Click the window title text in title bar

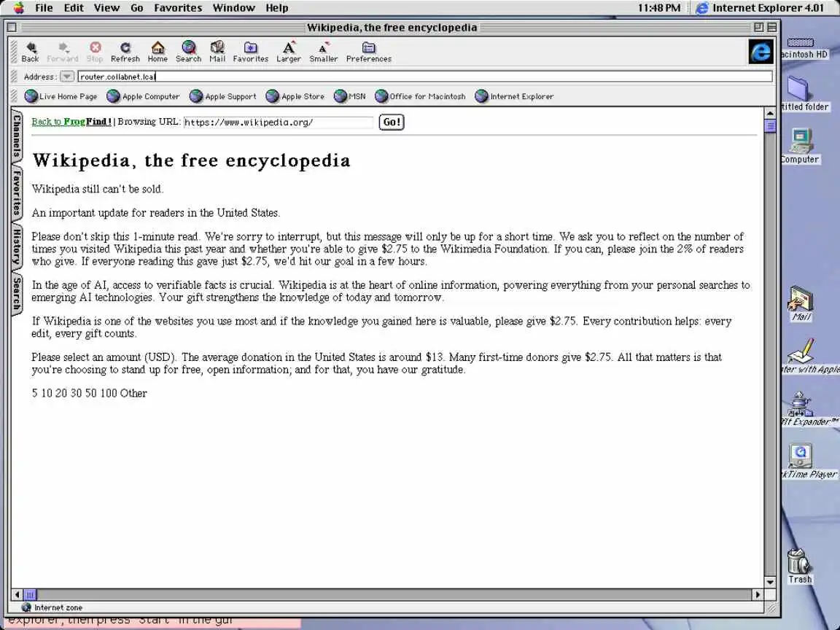click(392, 27)
